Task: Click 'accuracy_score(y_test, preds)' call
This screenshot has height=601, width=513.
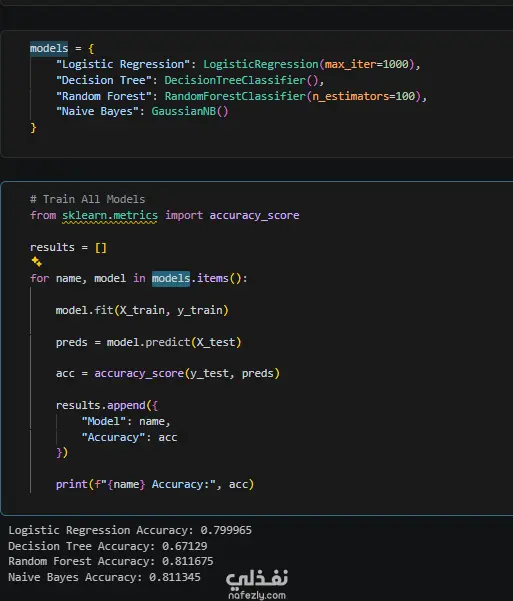Action: tap(187, 373)
